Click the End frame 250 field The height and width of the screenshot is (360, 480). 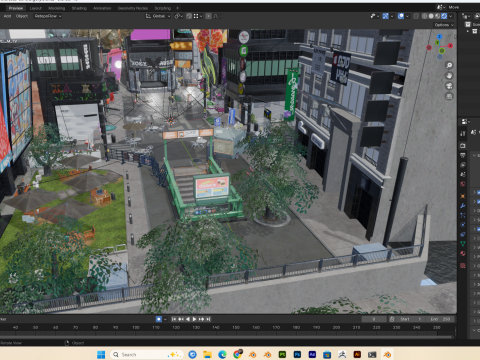pos(441,319)
